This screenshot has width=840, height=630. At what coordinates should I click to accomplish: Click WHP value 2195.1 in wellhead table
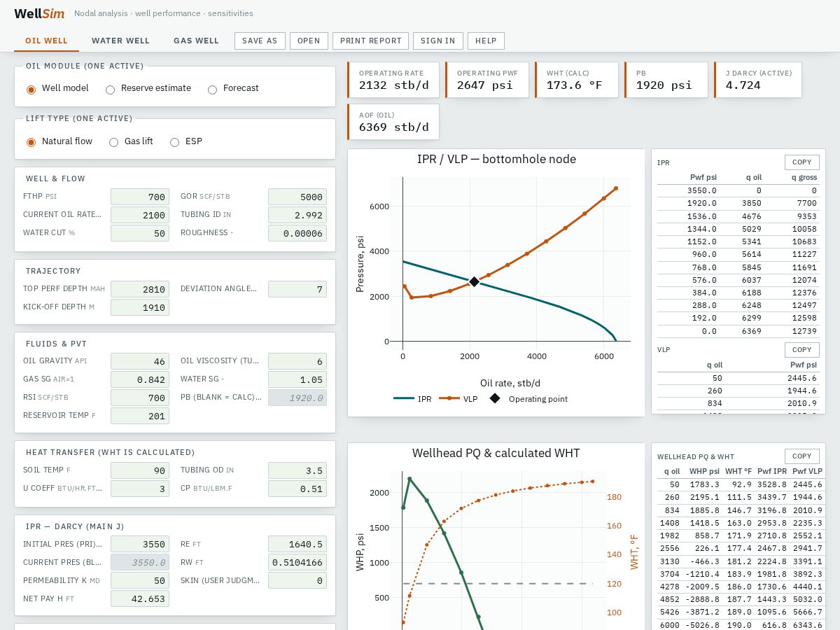point(704,497)
